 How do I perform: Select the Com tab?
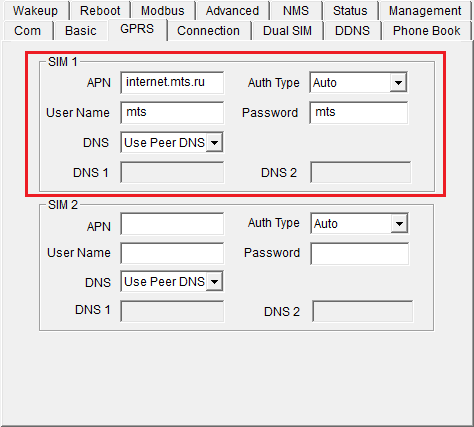pyautogui.click(x=27, y=31)
